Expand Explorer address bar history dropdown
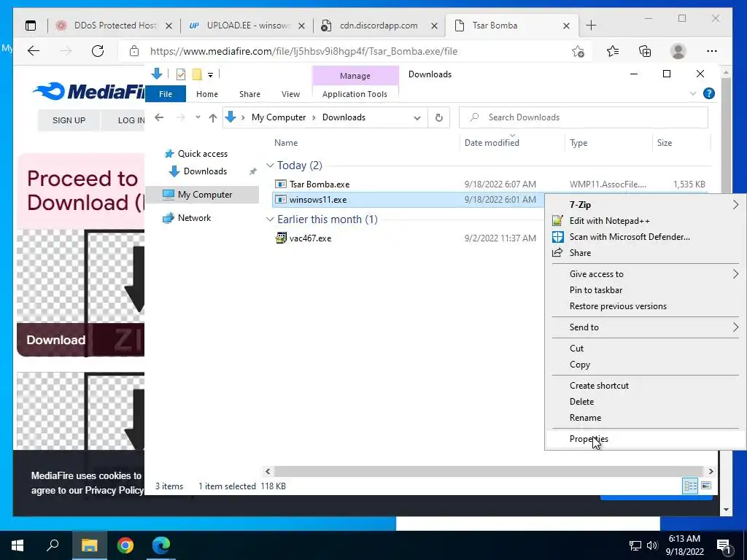This screenshot has width=747, height=560. [417, 117]
